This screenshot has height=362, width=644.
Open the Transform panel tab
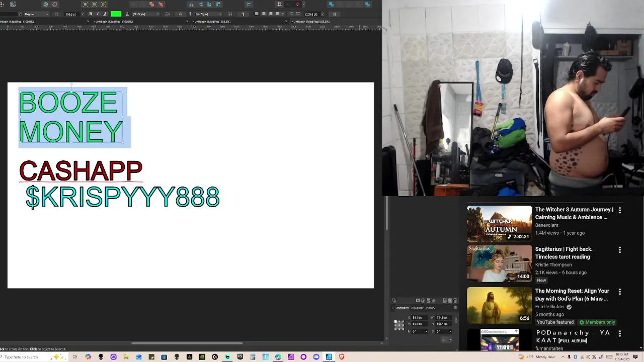coord(403,308)
